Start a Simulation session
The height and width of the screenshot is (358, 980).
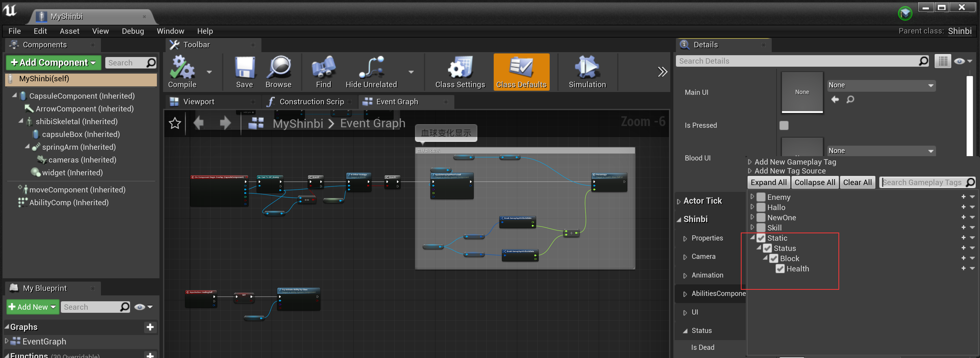tap(587, 72)
